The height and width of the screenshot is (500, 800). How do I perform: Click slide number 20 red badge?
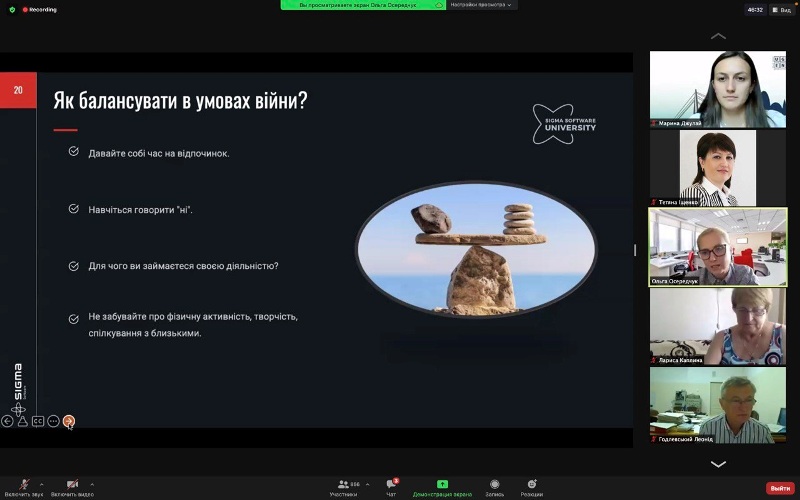(x=18, y=90)
